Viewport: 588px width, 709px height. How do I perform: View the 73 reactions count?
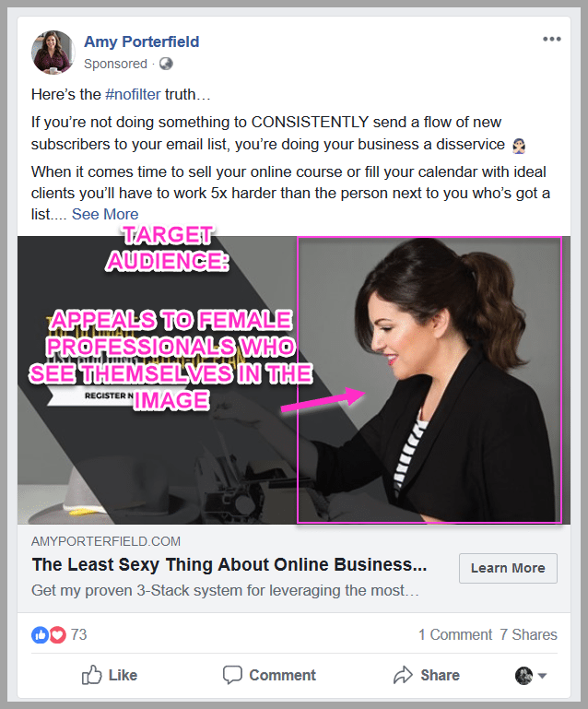coord(78,634)
